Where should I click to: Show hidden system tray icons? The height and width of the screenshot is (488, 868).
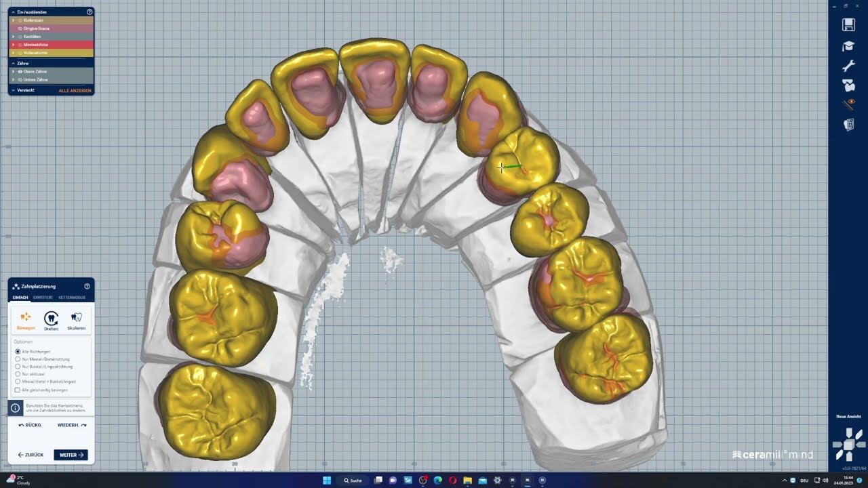click(x=785, y=480)
